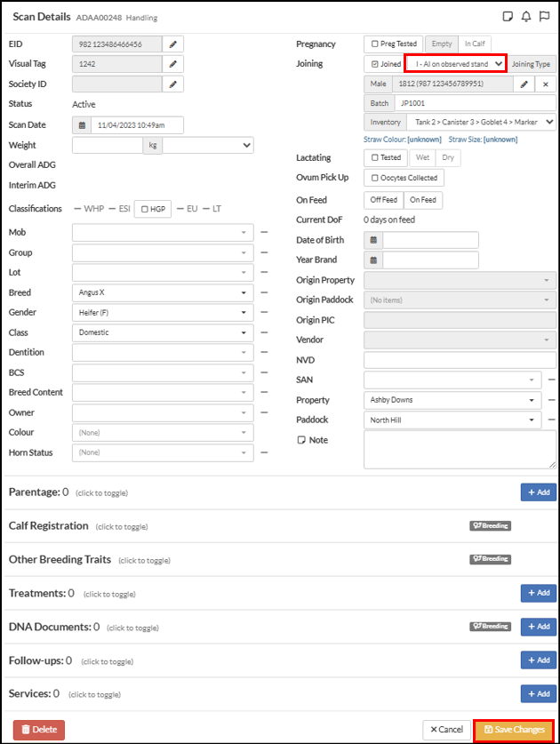560x744 pixels.
Task: Open the Joining Type dropdown
Action: point(454,64)
